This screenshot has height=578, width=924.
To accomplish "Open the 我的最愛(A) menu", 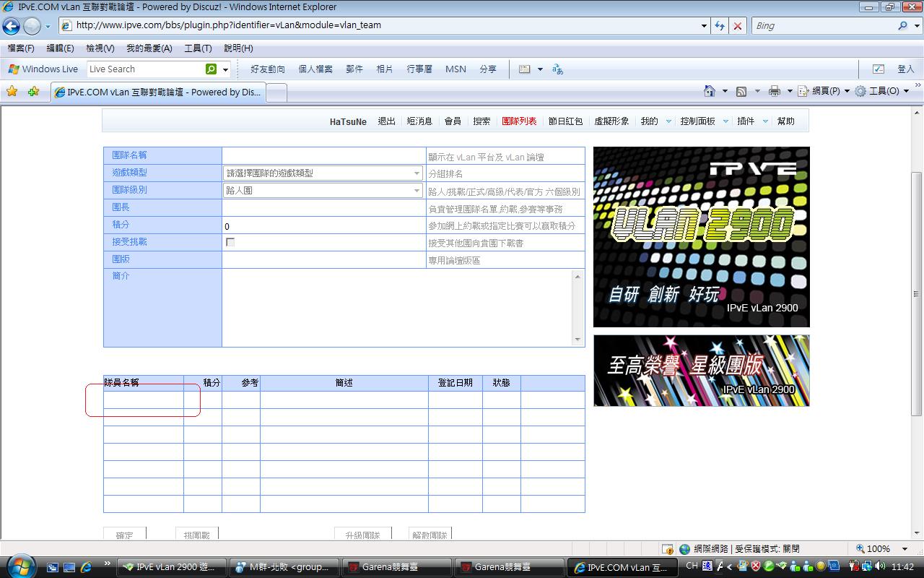I will tap(149, 48).
